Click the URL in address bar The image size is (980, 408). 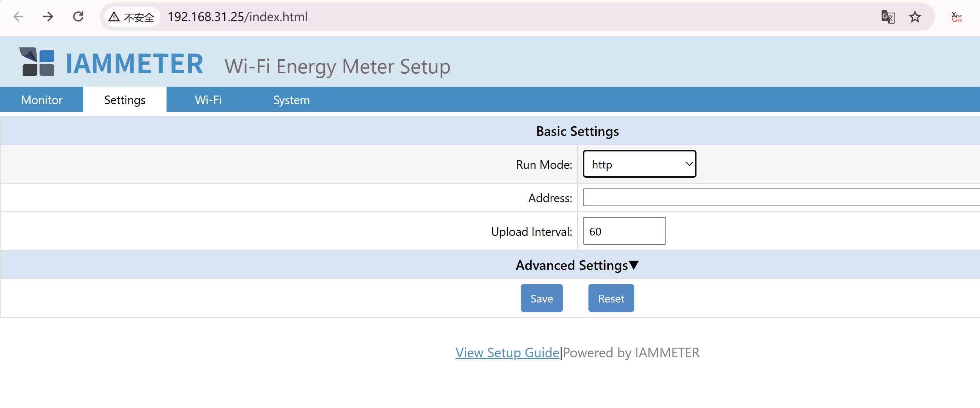click(237, 17)
